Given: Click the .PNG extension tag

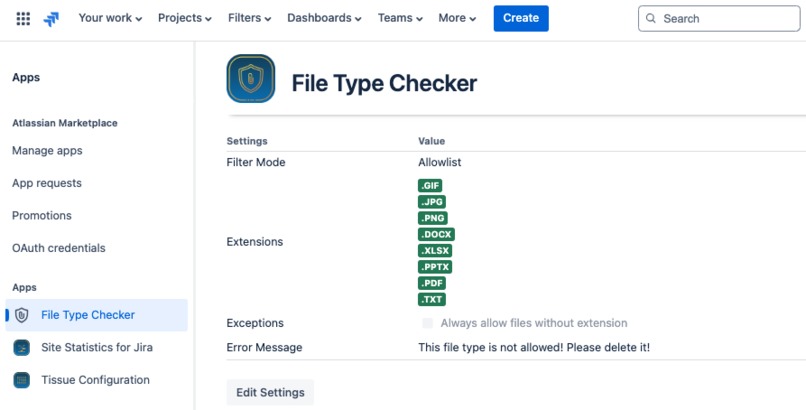Looking at the screenshot, I should [433, 218].
